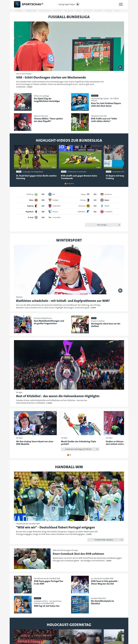This screenshot has height=644, width=138.
Task: Play the biathlon WM video
Action: pyautogui.click(x=120, y=291)
